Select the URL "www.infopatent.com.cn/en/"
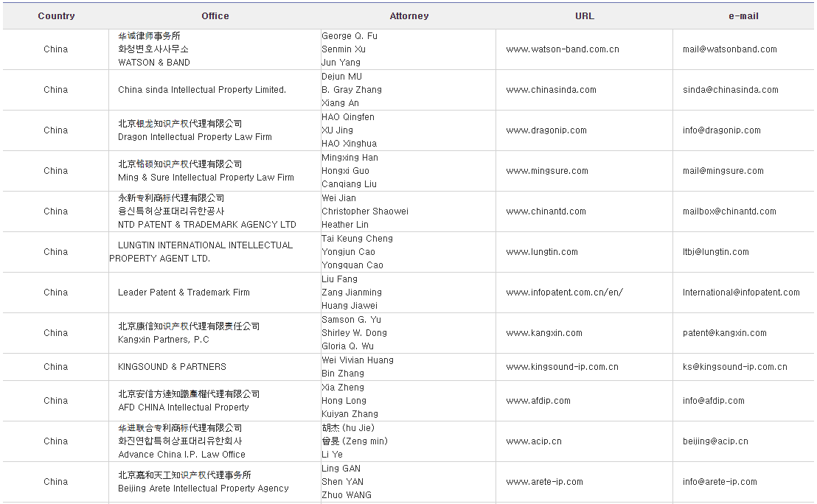This screenshot has width=817, height=504. coord(564,293)
